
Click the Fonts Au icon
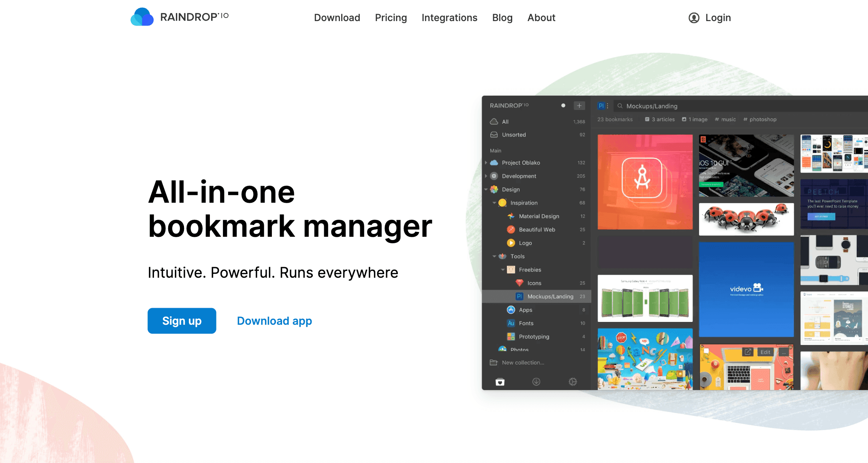(x=511, y=323)
